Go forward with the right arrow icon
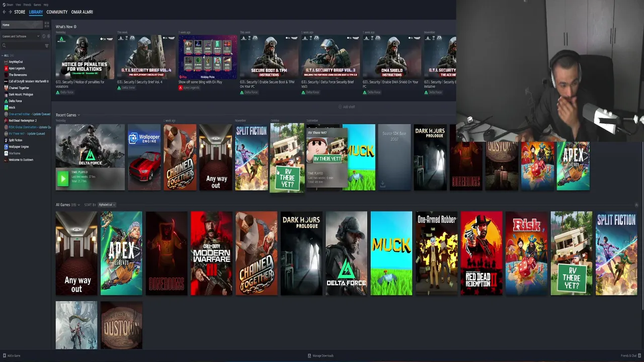The image size is (644, 362). pyautogui.click(x=10, y=12)
